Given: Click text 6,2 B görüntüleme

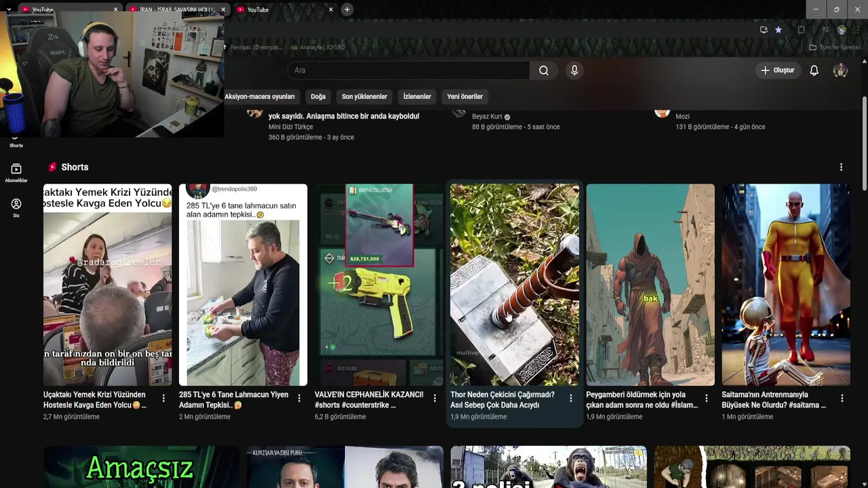Looking at the screenshot, I should [x=340, y=417].
